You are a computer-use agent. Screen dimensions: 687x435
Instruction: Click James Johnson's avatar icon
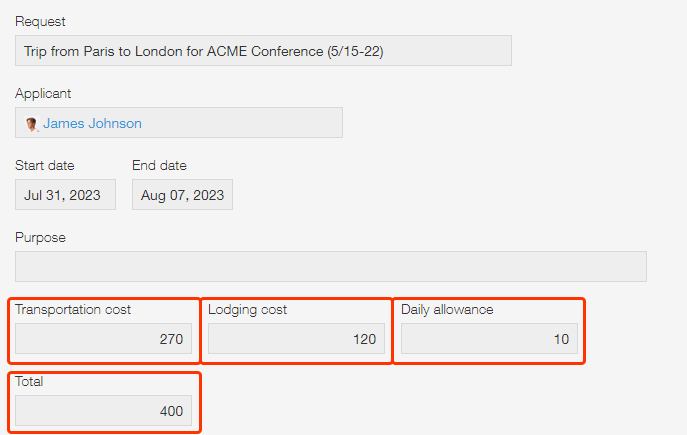point(32,124)
